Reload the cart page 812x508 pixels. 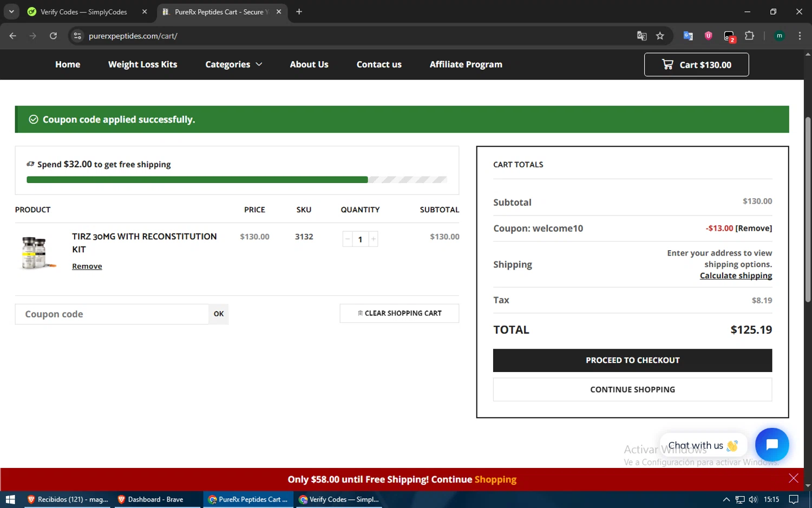53,36
